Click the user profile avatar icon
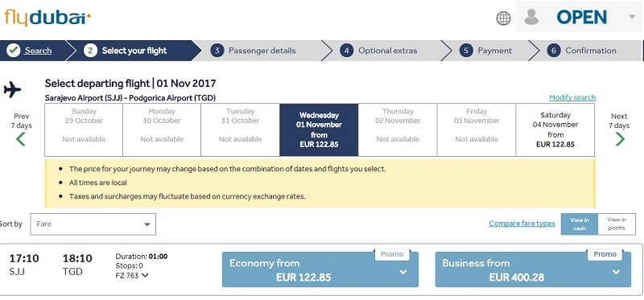This screenshot has height=300, width=644. pyautogui.click(x=531, y=17)
